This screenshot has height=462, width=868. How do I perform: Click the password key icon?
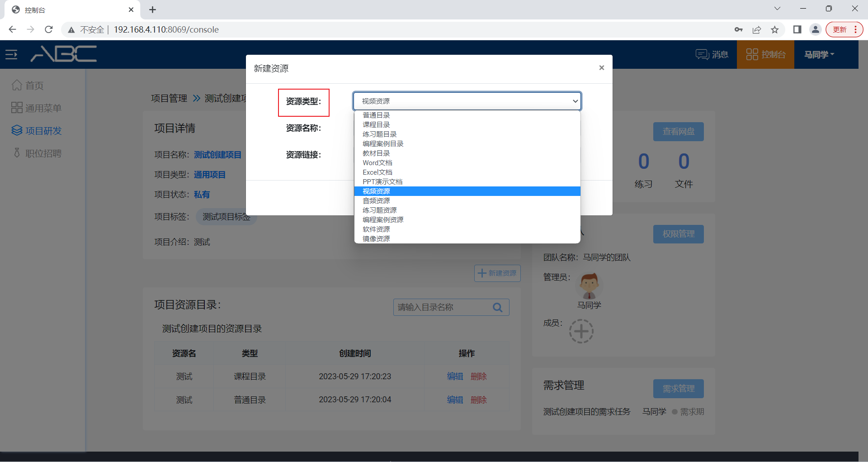pos(739,30)
